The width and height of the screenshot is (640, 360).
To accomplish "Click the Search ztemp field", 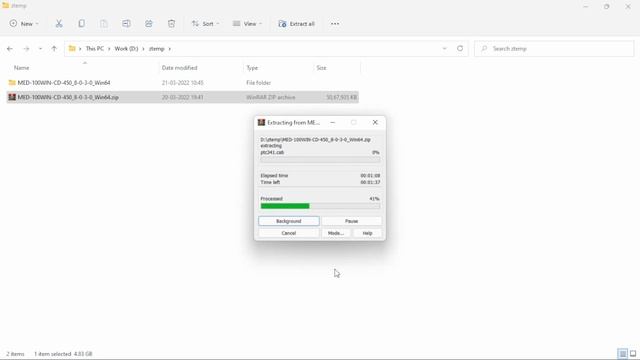I will click(554, 49).
